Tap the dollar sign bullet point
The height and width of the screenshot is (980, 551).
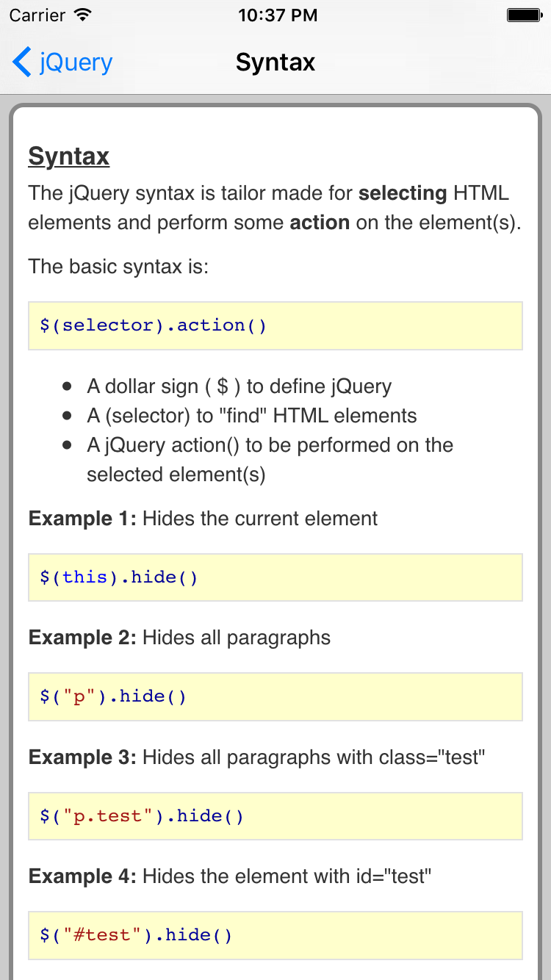(x=239, y=386)
